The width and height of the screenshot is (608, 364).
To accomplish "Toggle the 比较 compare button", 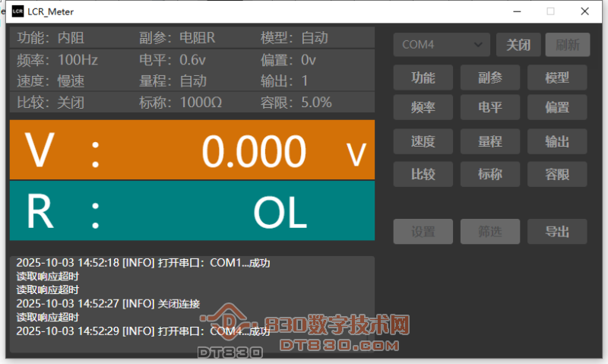I will pyautogui.click(x=423, y=174).
